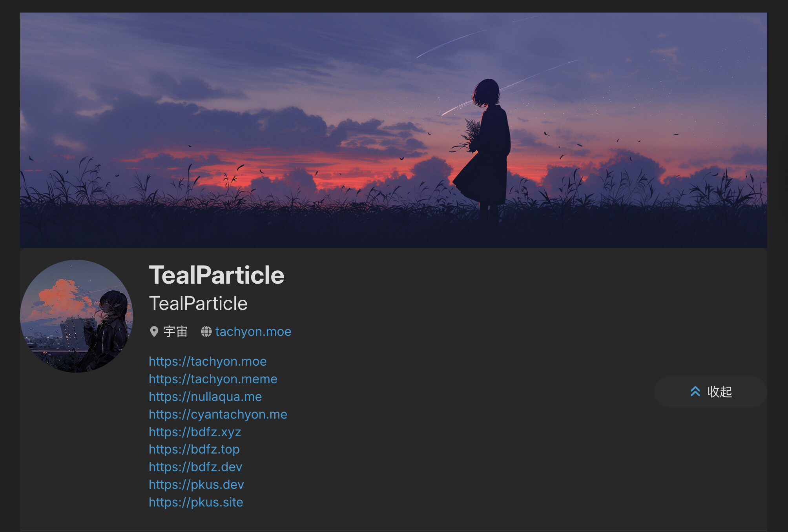Visit https://bdfz.xyz link

click(x=195, y=432)
